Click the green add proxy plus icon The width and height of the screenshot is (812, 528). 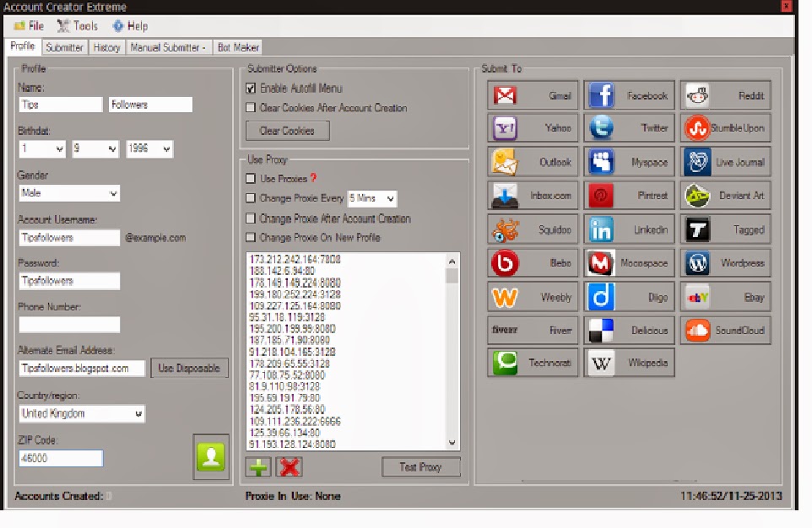258,467
